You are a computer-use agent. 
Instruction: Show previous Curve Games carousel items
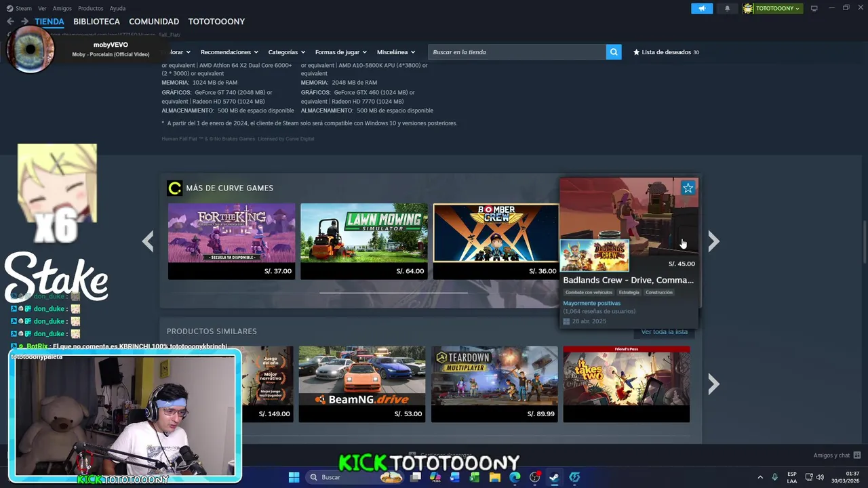coord(148,241)
